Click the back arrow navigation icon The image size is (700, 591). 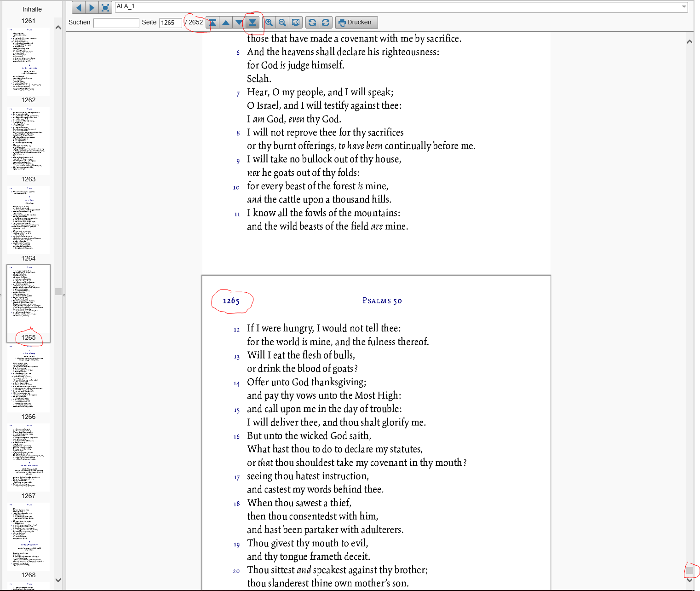tap(79, 7)
